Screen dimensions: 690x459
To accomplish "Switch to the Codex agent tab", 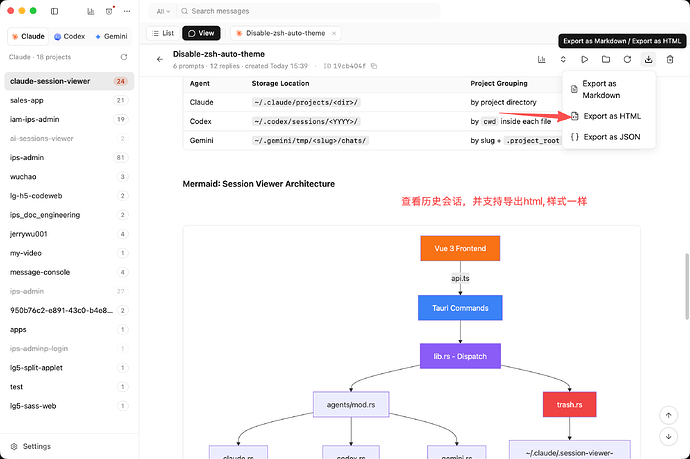I will coord(70,37).
